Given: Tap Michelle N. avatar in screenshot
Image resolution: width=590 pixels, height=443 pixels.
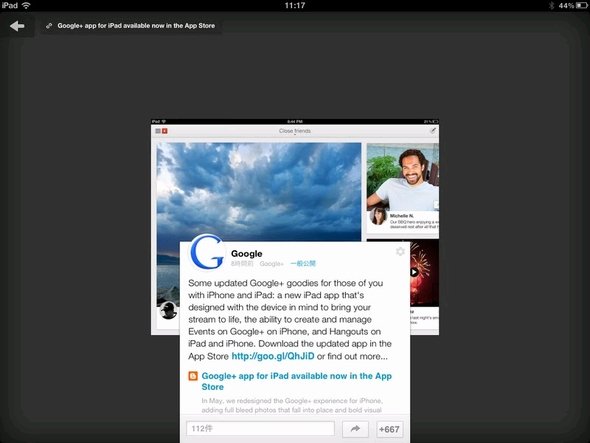Looking at the screenshot, I should 379,217.
